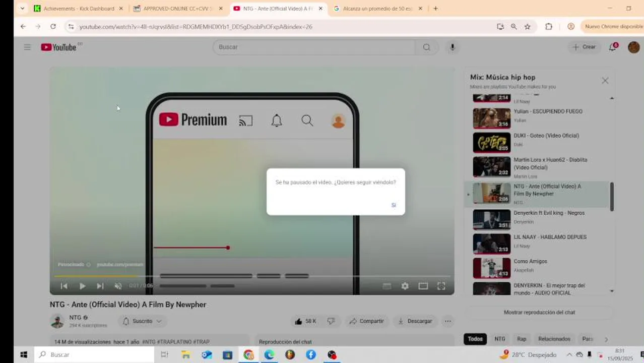
Task: Toggle subtitles in the video player
Action: click(x=387, y=286)
